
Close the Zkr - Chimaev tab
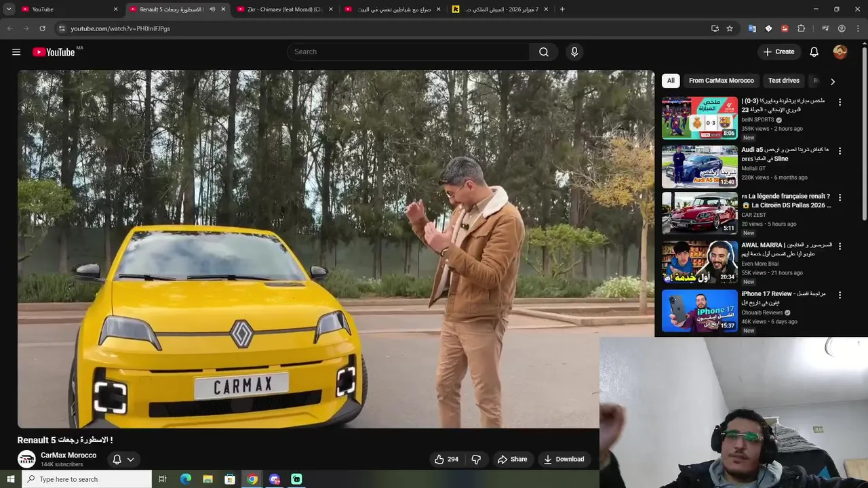[331, 9]
